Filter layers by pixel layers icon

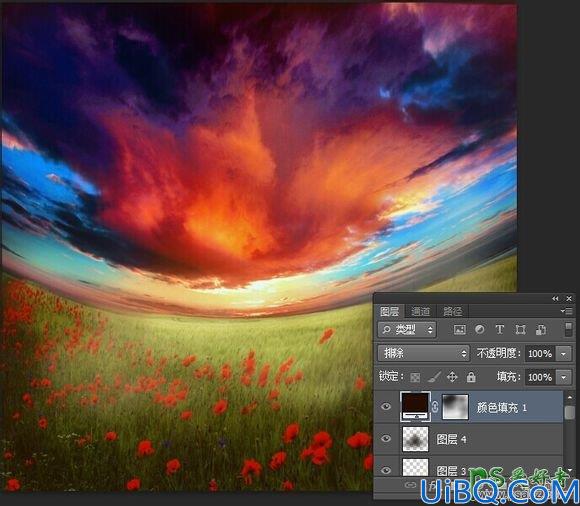coord(459,329)
